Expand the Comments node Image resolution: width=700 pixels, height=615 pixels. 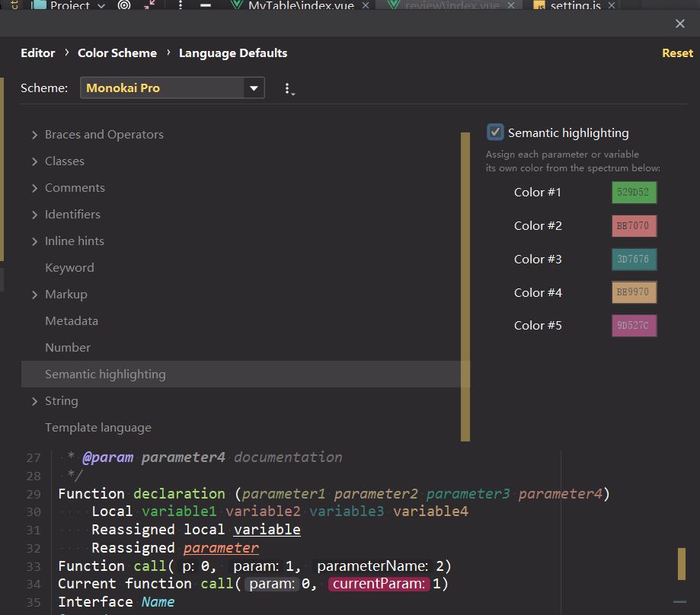click(34, 188)
